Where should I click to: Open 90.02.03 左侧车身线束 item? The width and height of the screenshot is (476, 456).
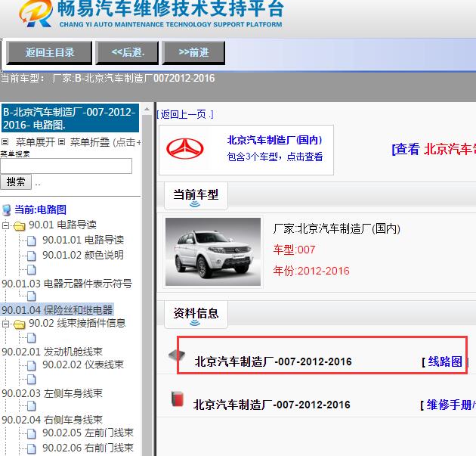pos(52,393)
